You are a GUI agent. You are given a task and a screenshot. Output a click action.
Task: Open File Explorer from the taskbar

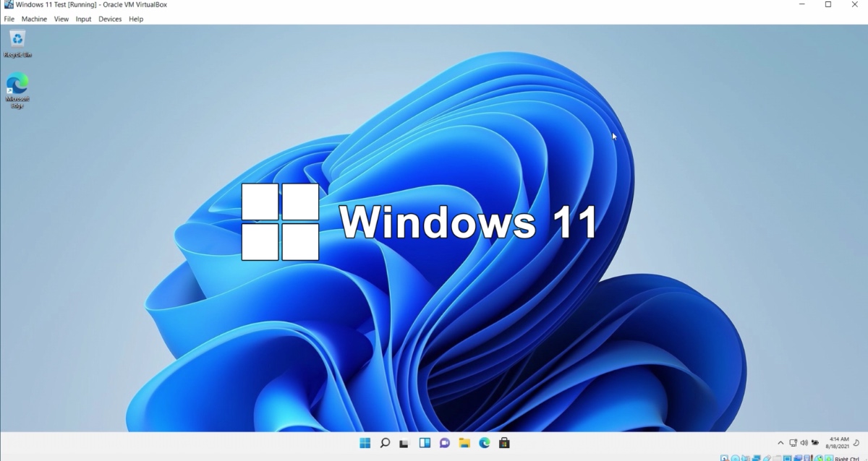[x=464, y=443]
